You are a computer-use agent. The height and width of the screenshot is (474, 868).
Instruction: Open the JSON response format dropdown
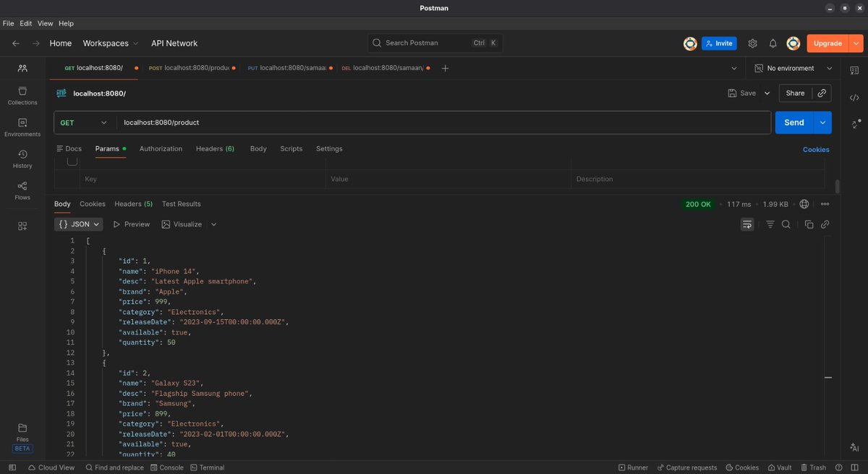79,224
